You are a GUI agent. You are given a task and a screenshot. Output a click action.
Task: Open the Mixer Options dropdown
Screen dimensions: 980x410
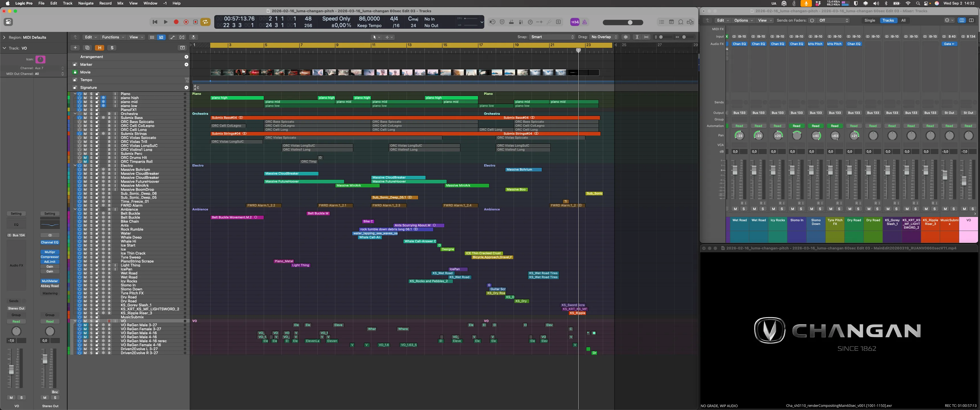point(743,20)
